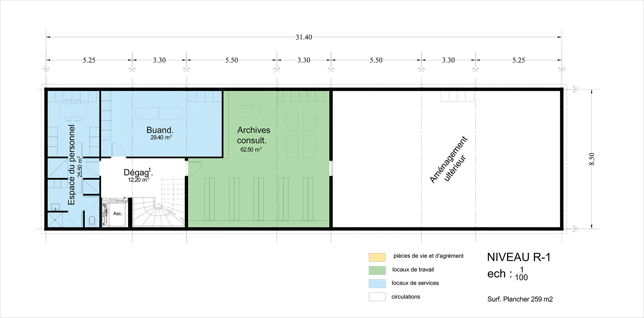The width and height of the screenshot is (644, 318).
Task: Click the yellow pièces de vie swatch
Action: pos(377,257)
